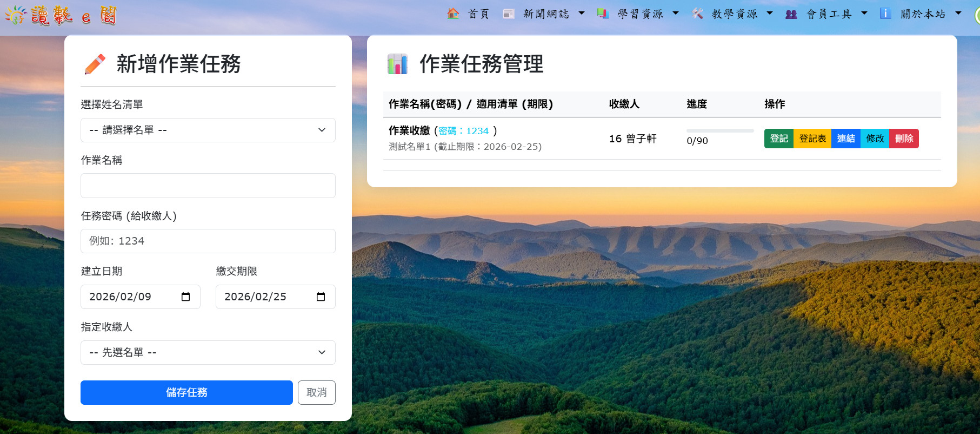Open the calendar picker for 繳交期限
The width and height of the screenshot is (980, 434).
(x=321, y=297)
